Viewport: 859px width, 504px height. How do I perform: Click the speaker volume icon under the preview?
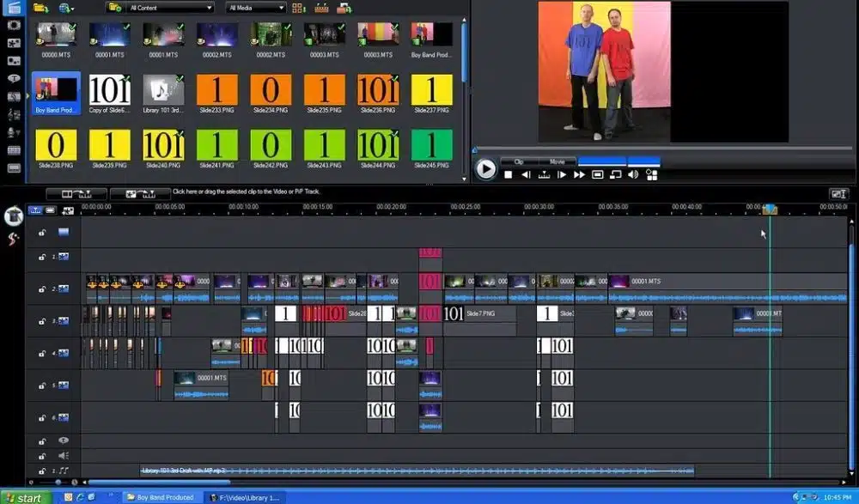632,174
